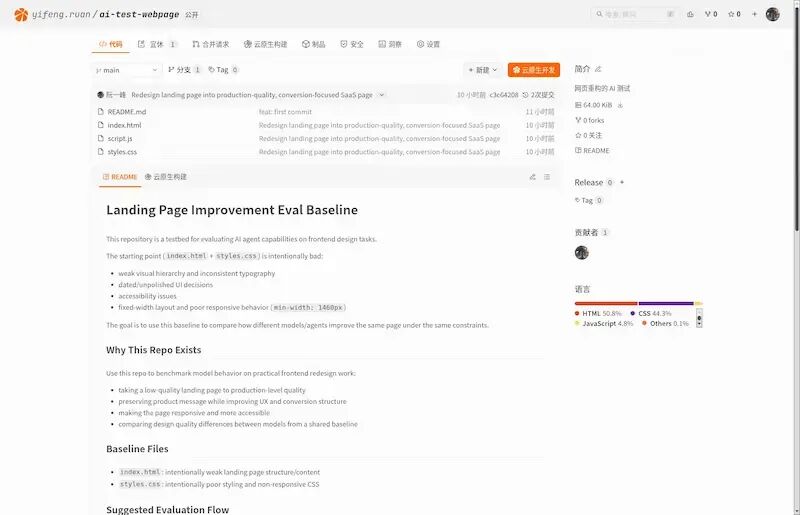
Task: Open the 分支 1 branches link
Action: pyautogui.click(x=184, y=70)
